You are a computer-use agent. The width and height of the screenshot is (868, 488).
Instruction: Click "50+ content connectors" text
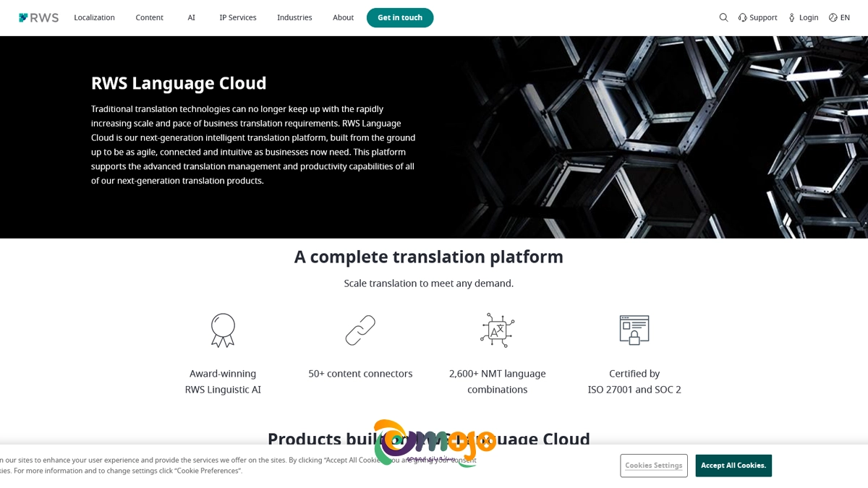[x=360, y=374]
